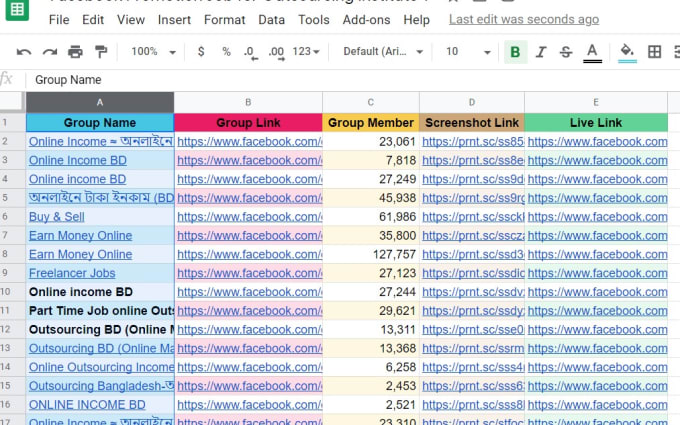Select column C header

pos(371,103)
